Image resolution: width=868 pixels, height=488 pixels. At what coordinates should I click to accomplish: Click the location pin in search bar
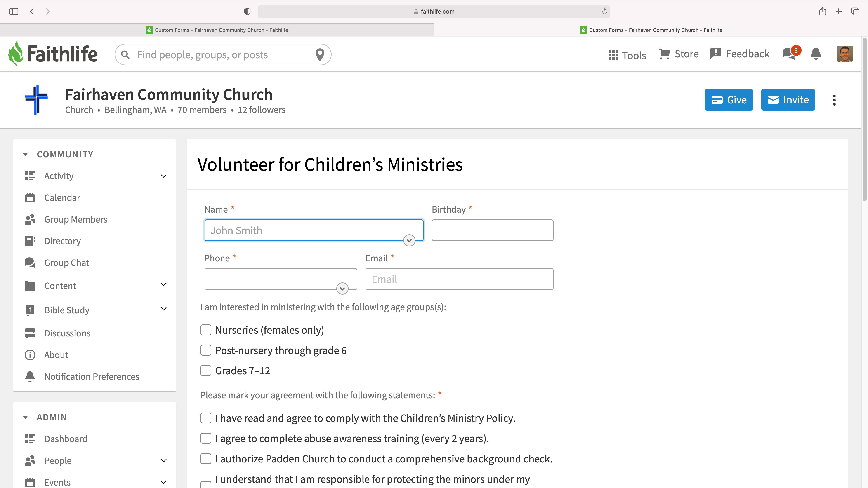pyautogui.click(x=320, y=54)
